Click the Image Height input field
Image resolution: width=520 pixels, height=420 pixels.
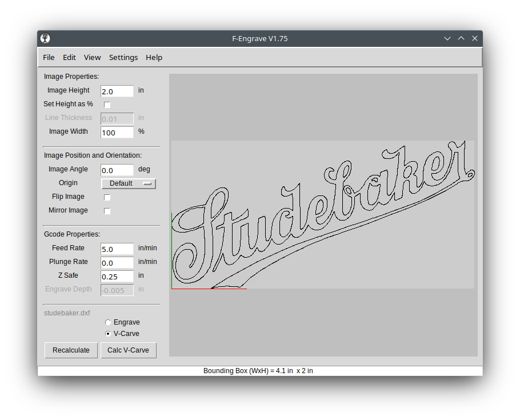(117, 91)
